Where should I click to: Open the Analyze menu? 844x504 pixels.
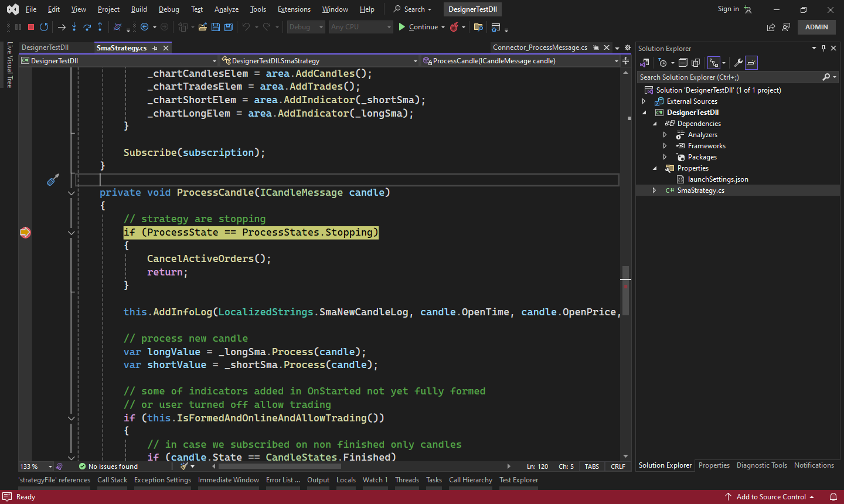tap(226, 9)
